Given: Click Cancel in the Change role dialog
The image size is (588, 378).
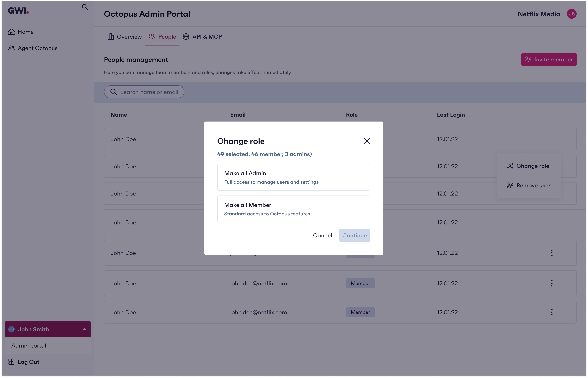Looking at the screenshot, I should [x=322, y=235].
